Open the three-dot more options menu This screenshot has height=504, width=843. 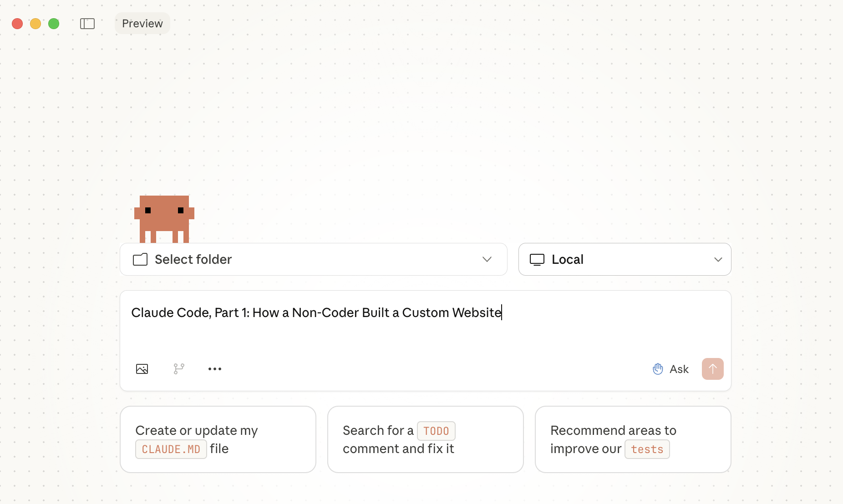pyautogui.click(x=215, y=369)
